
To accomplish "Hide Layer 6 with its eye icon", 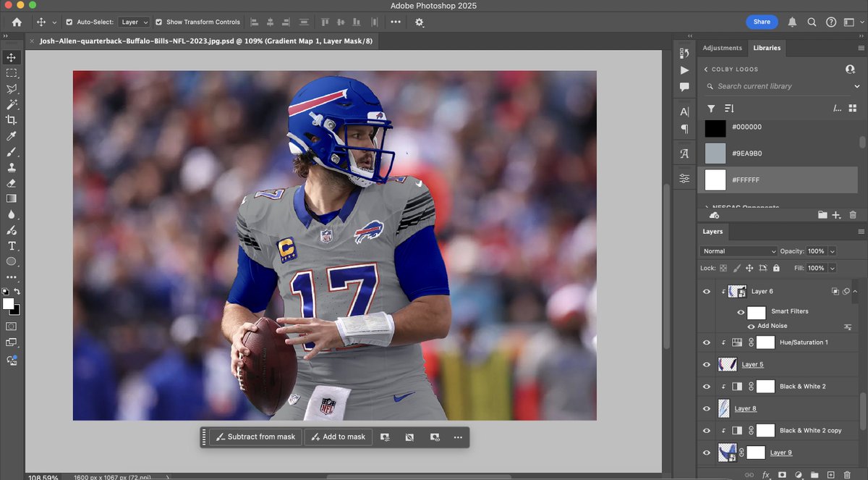I will [707, 292].
